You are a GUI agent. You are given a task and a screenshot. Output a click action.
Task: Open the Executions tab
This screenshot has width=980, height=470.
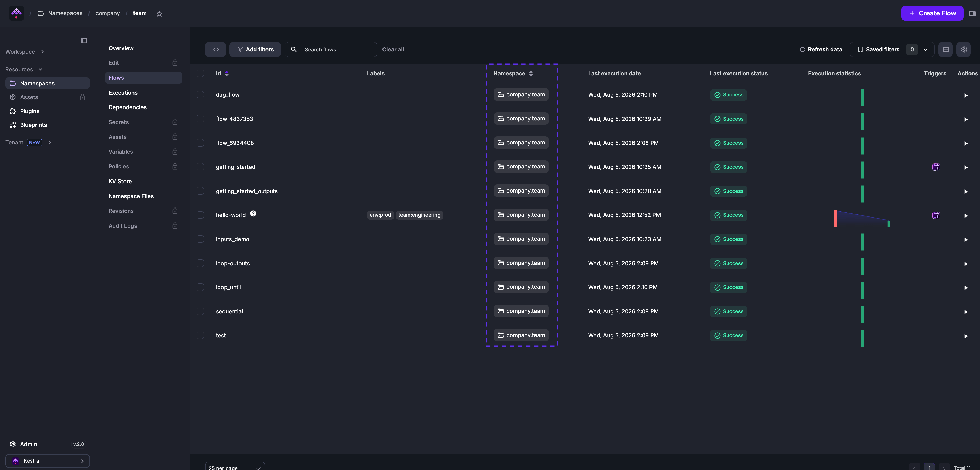pos(123,93)
